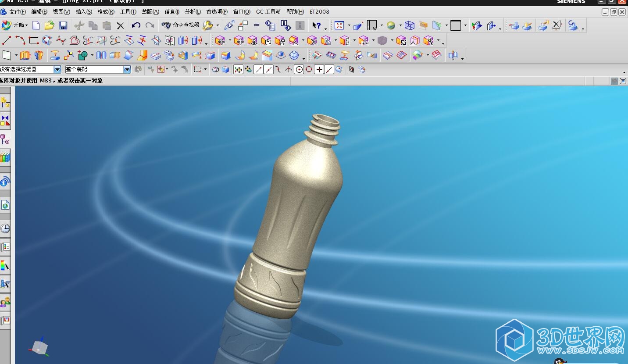This screenshot has height=364, width=628.
Task: Toggle the Point on Curve snap
Action: pyautogui.click(x=329, y=69)
